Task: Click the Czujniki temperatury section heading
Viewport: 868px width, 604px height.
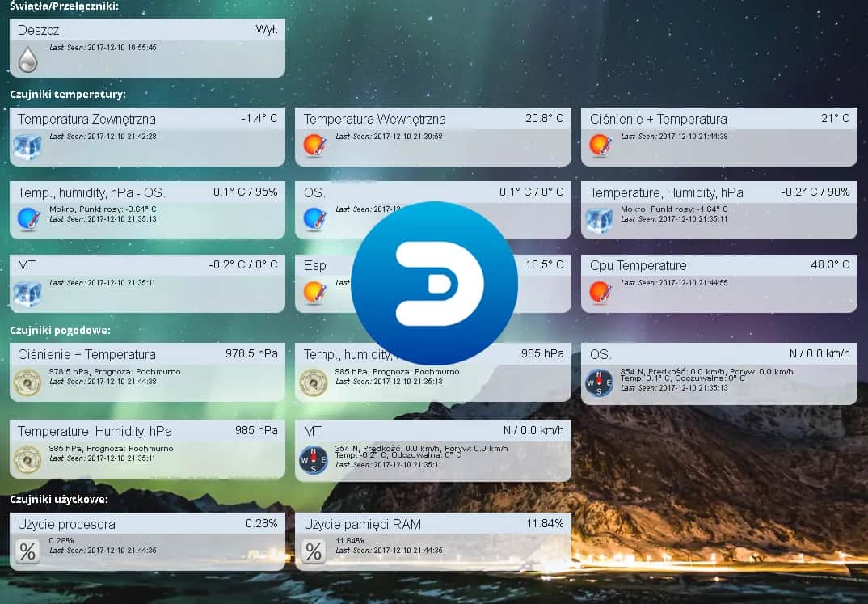Action: pos(68,94)
